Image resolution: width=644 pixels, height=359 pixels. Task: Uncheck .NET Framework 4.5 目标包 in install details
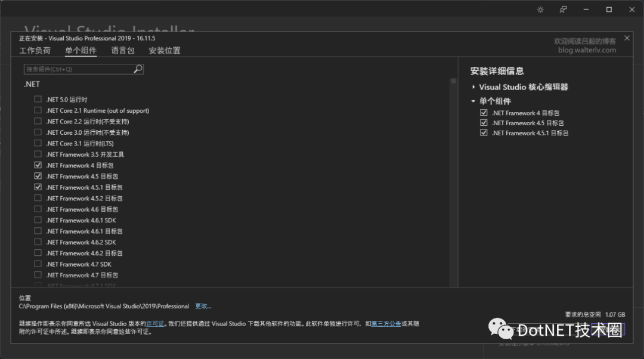coord(484,123)
